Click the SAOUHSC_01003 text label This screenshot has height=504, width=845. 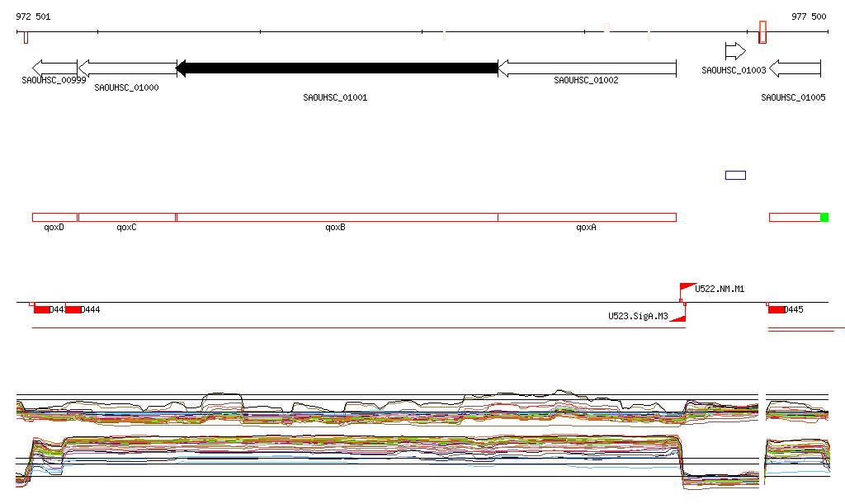734,71
